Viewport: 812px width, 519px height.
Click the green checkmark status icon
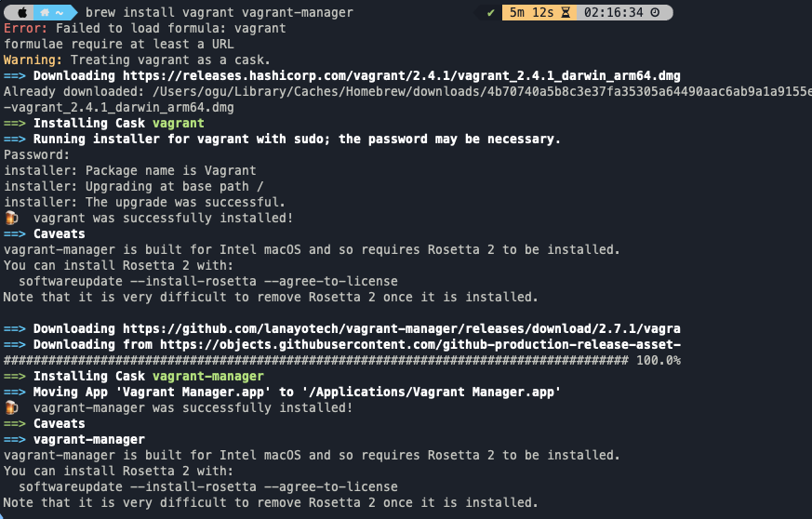(490, 12)
